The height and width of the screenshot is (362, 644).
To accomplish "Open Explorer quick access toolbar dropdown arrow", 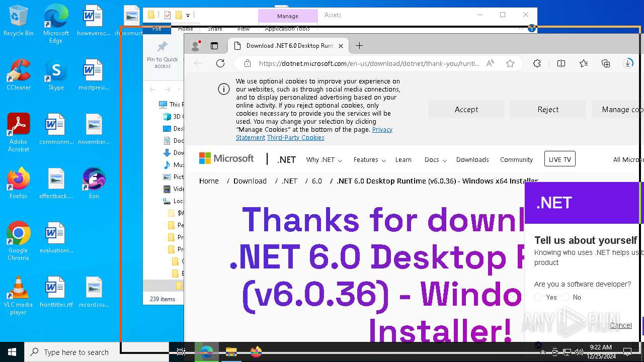I will 188,16.
